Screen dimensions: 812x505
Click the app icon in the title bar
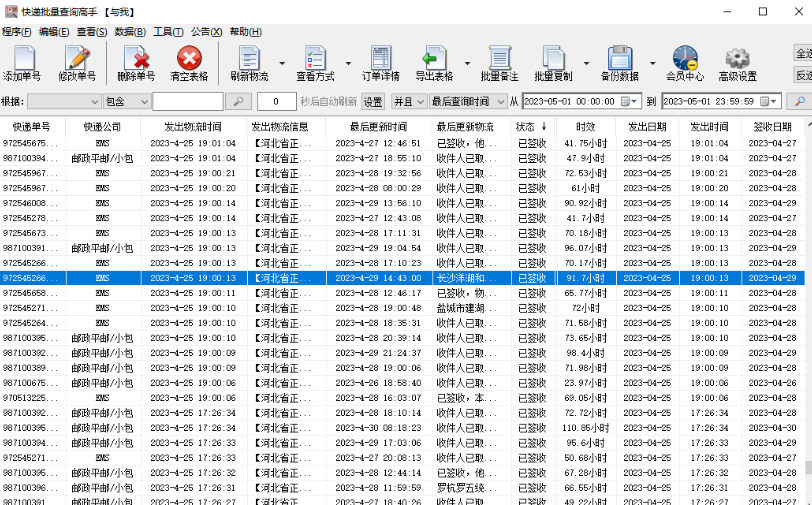coord(10,11)
